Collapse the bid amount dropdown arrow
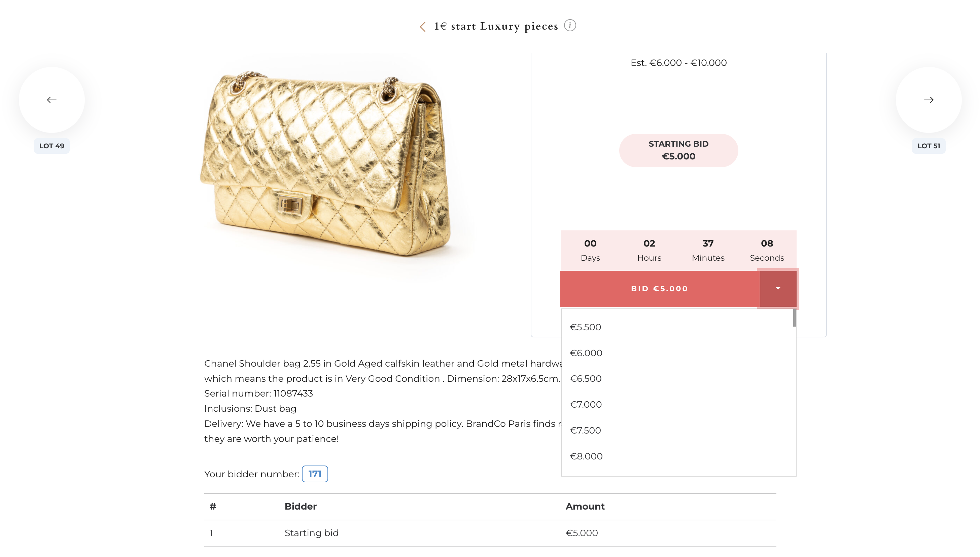This screenshot has width=980, height=557. (x=777, y=289)
